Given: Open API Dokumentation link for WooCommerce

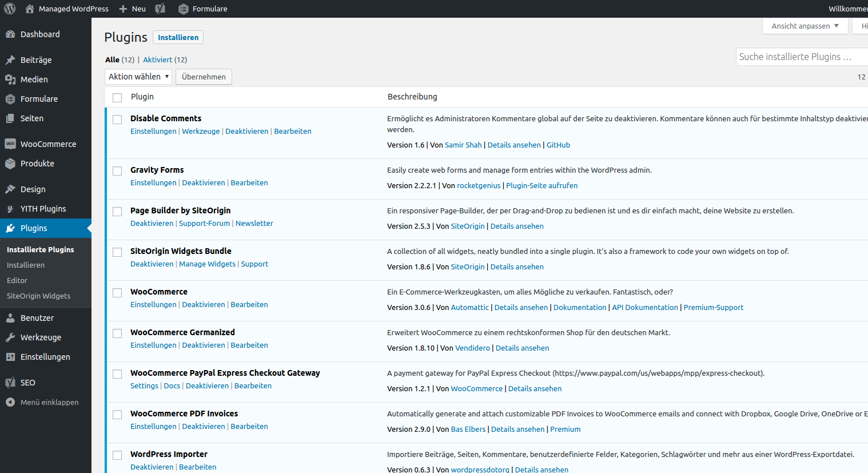Looking at the screenshot, I should click(x=645, y=308).
